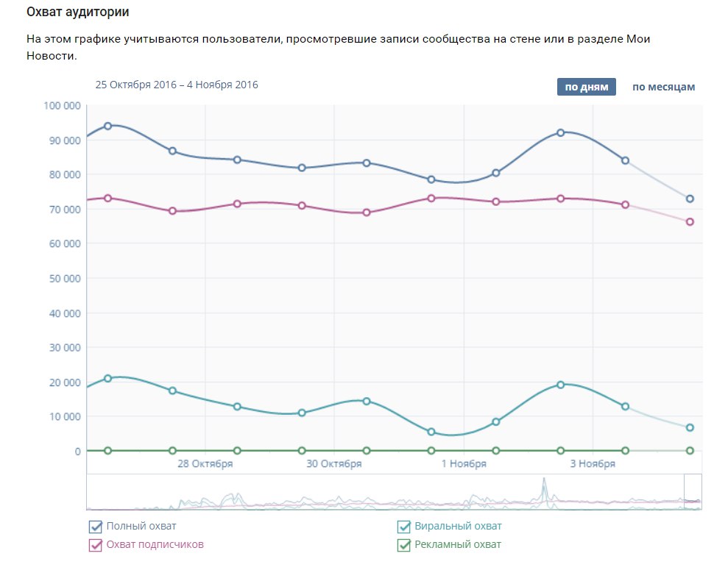The height and width of the screenshot is (570, 728).
Task: Switch to по дням view
Action: [x=586, y=87]
